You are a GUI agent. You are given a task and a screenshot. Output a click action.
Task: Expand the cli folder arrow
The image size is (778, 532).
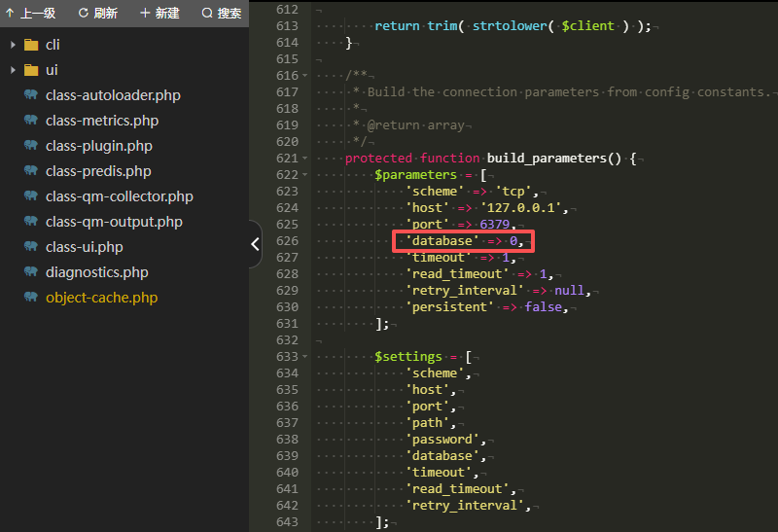(x=12, y=45)
